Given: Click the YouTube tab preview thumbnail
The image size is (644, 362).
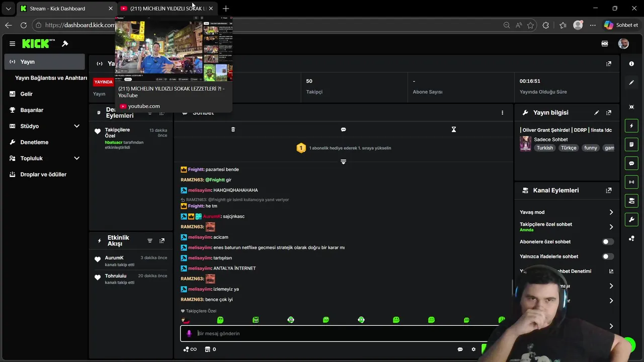Looking at the screenshot, I should tap(174, 49).
